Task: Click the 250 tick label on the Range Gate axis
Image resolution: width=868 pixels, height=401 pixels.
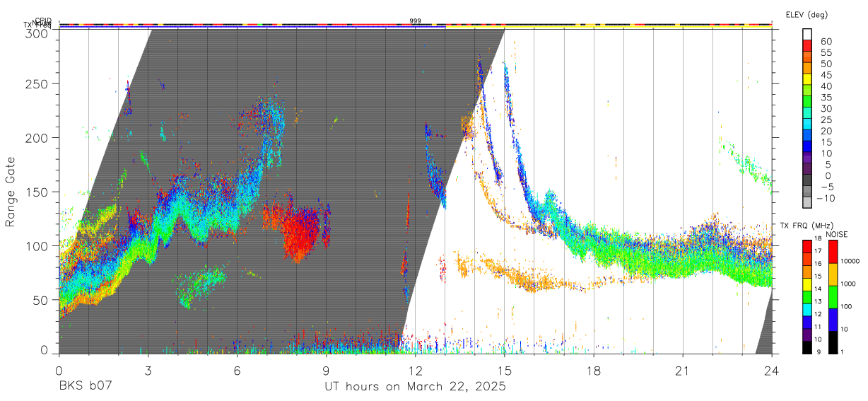Action: click(37, 83)
